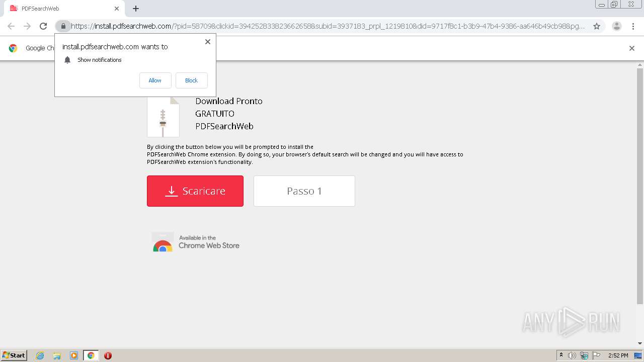Click the GRATUITO text
The width and height of the screenshot is (644, 362).
[215, 114]
